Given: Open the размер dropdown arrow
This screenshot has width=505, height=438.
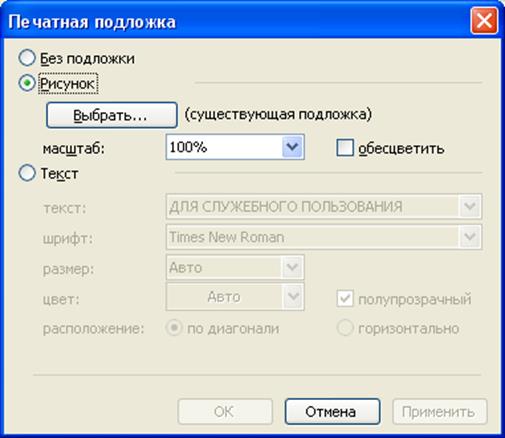Looking at the screenshot, I should [292, 267].
